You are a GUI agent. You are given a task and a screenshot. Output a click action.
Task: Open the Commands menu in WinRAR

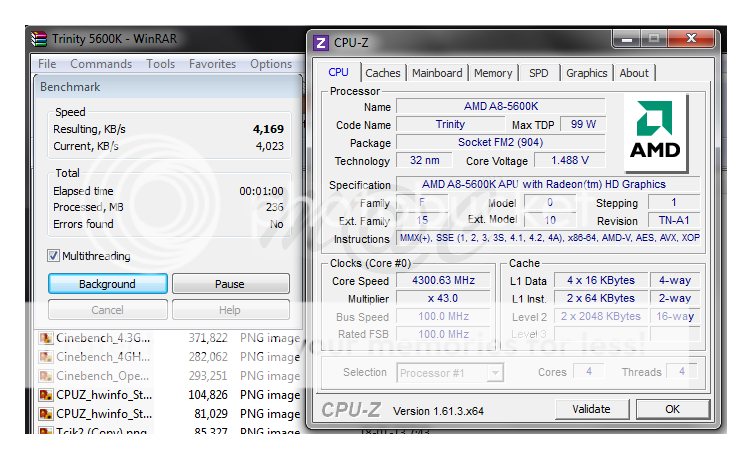(101, 64)
